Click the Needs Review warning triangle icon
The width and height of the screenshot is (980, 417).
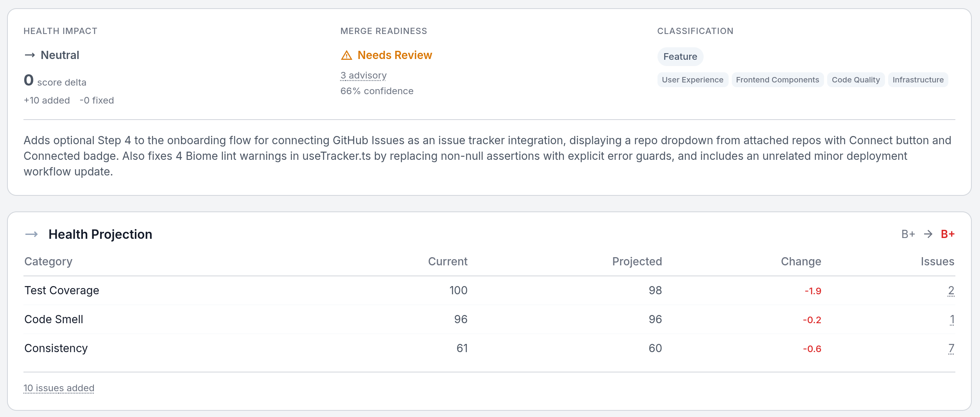click(x=346, y=55)
